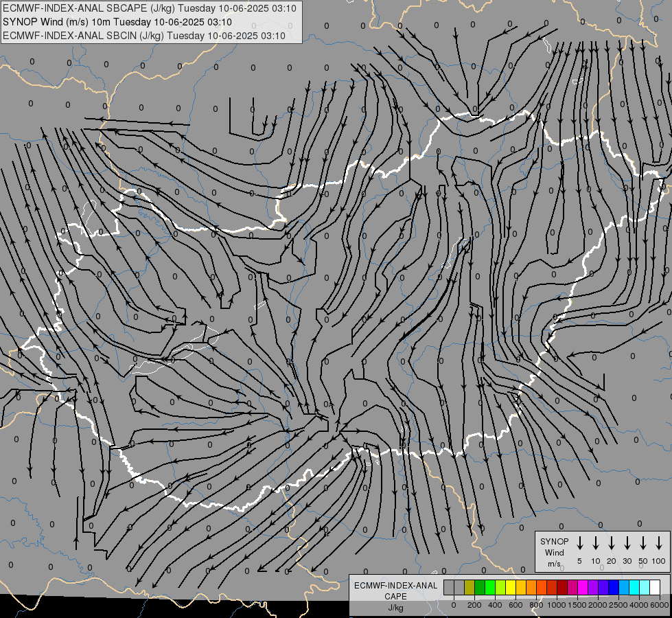Pick the dark green CAPE swatch
The image size is (672, 618).
[480, 587]
